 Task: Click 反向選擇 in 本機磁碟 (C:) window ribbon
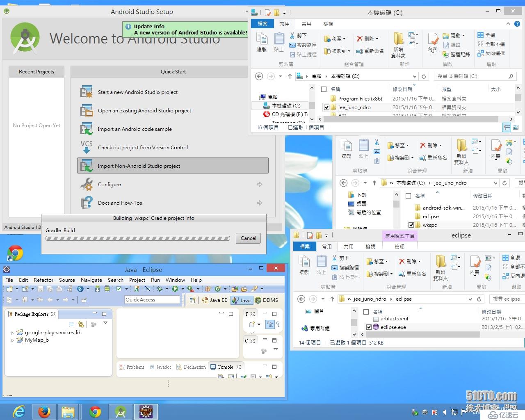pyautogui.click(x=491, y=53)
